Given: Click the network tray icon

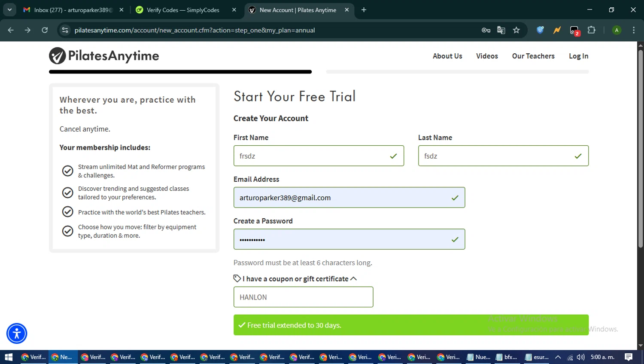Looking at the screenshot, I should pyautogui.click(x=570, y=357).
